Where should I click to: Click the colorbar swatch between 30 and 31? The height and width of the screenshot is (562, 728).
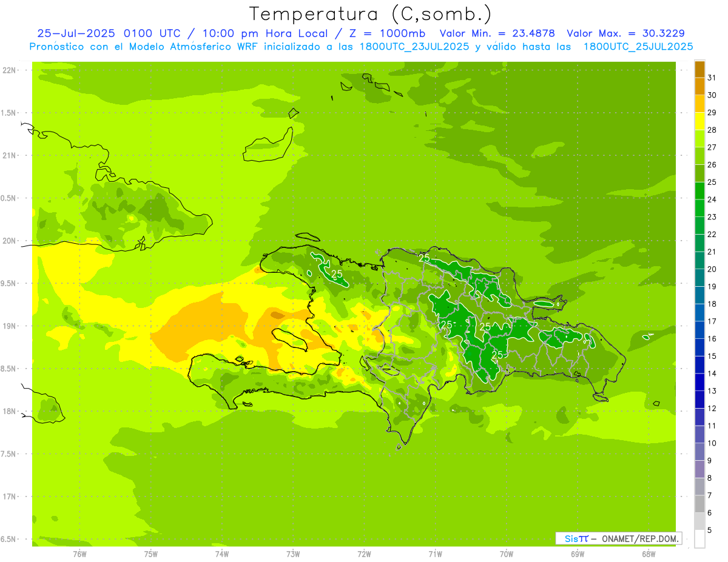[699, 86]
